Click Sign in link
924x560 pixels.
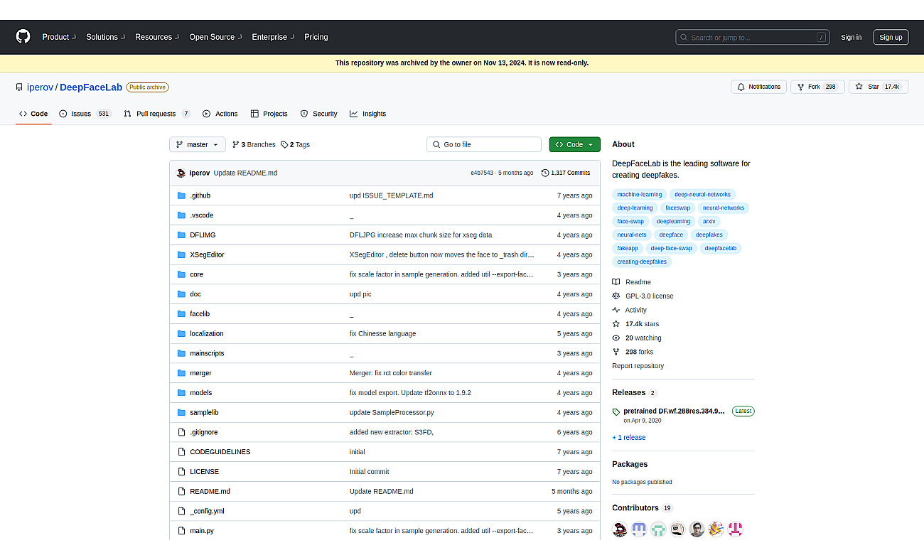(851, 37)
